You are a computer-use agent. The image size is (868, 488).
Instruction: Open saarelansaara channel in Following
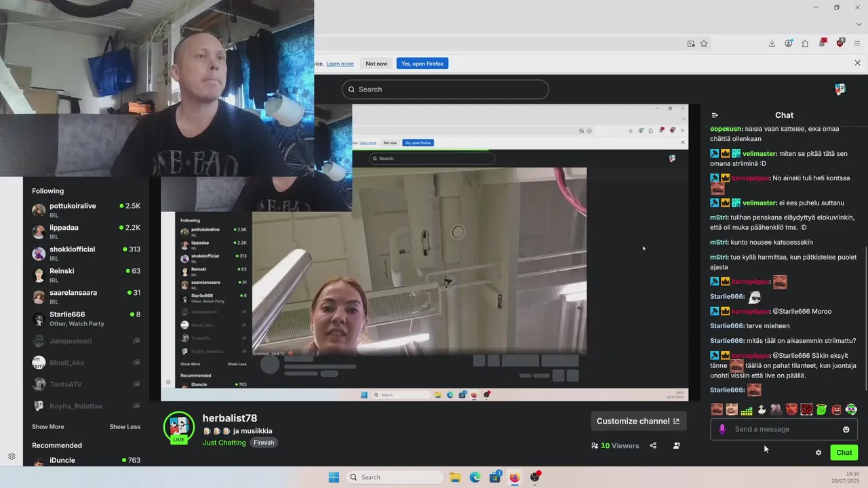click(x=86, y=296)
